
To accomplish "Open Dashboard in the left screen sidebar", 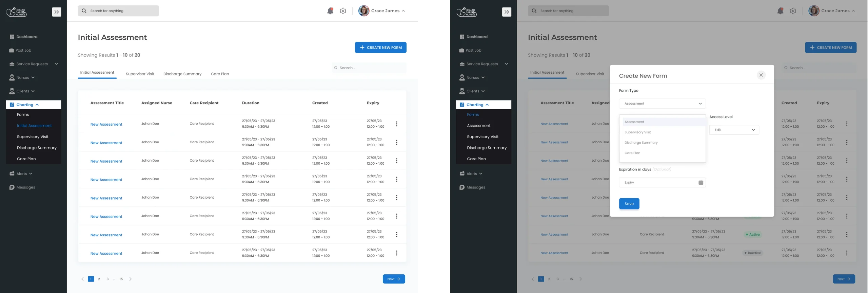I will coord(24,37).
